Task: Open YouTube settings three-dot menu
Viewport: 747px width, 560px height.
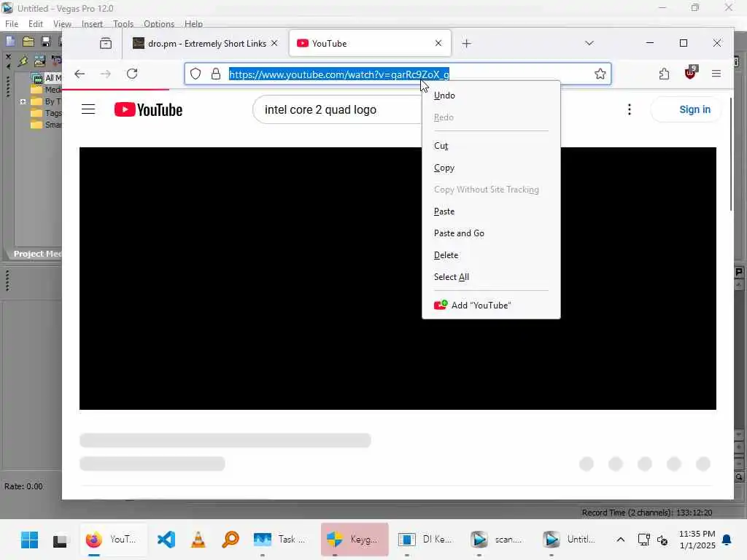Action: [x=630, y=109]
